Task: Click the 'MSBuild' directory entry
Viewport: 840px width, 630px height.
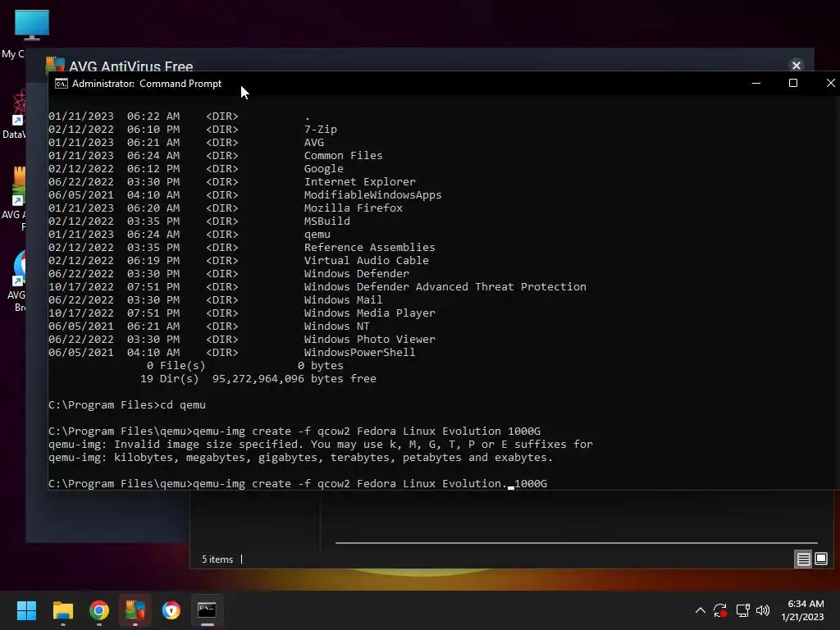Action: [326, 221]
